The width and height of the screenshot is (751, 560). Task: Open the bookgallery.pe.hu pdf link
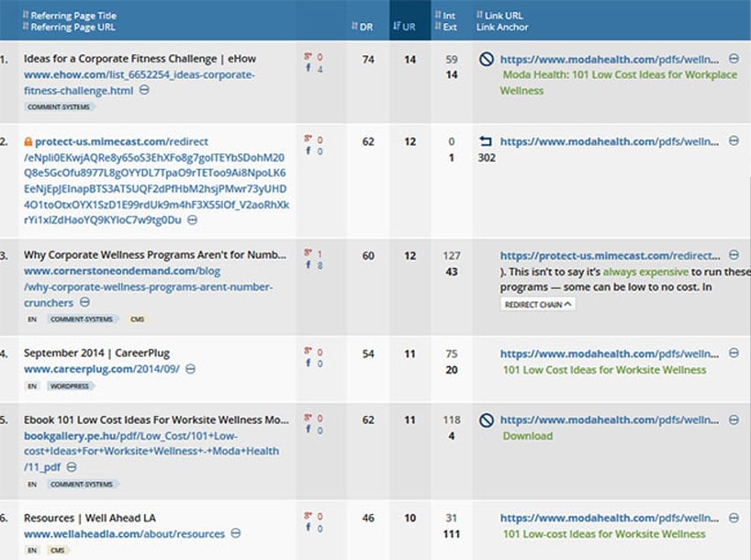click(151, 452)
